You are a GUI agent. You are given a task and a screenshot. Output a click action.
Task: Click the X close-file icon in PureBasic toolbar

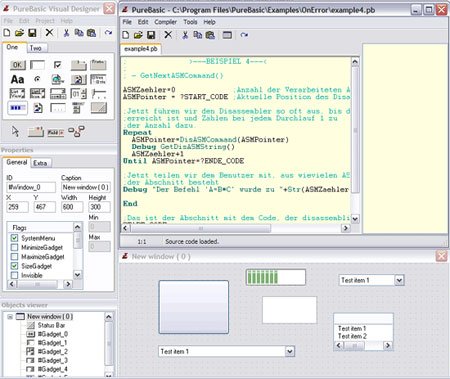coord(168,35)
